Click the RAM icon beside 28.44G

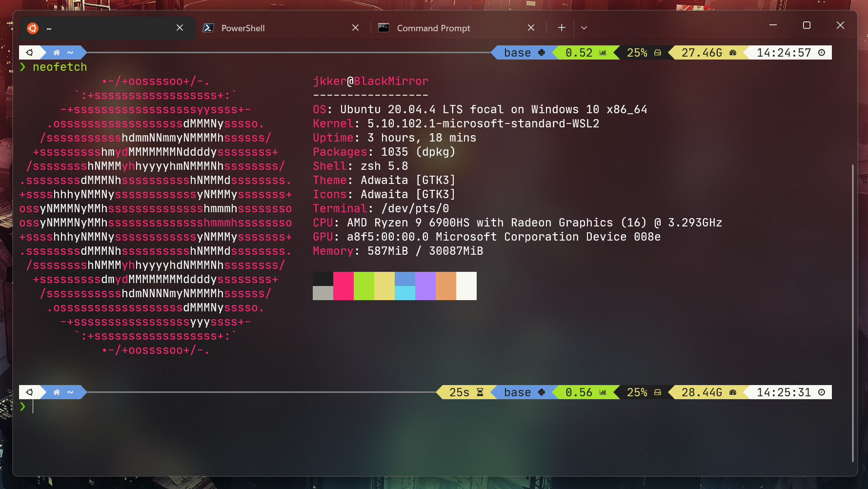tap(732, 392)
